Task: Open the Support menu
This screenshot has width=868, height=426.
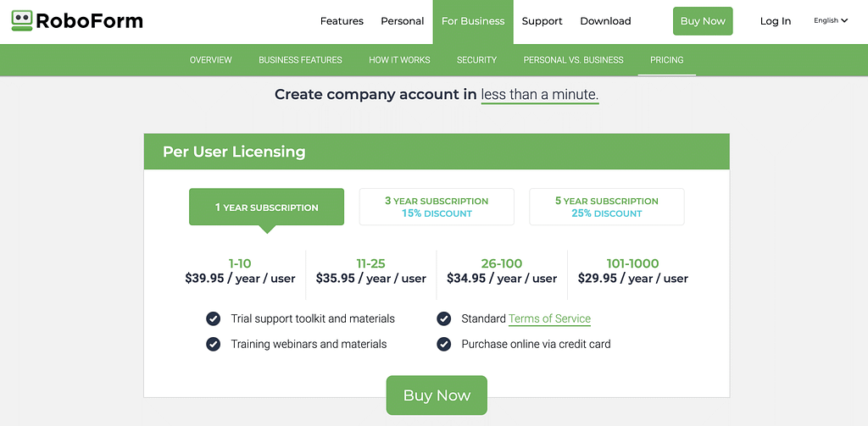Action: point(542,21)
